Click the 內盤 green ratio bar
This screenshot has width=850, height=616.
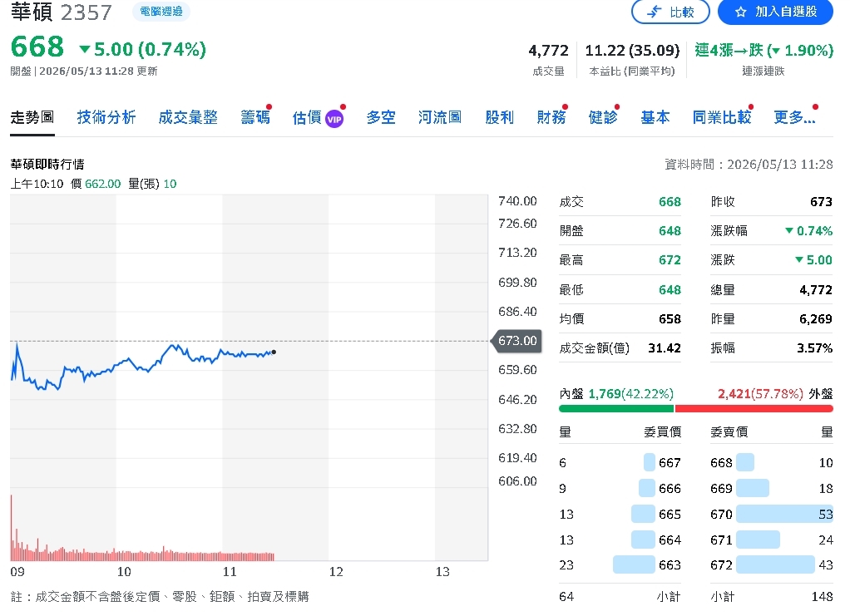pos(615,408)
